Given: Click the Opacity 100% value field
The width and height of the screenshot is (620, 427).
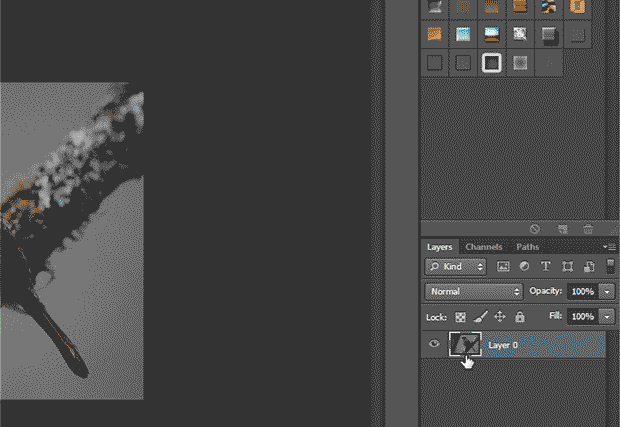Looking at the screenshot, I should click(x=583, y=292).
